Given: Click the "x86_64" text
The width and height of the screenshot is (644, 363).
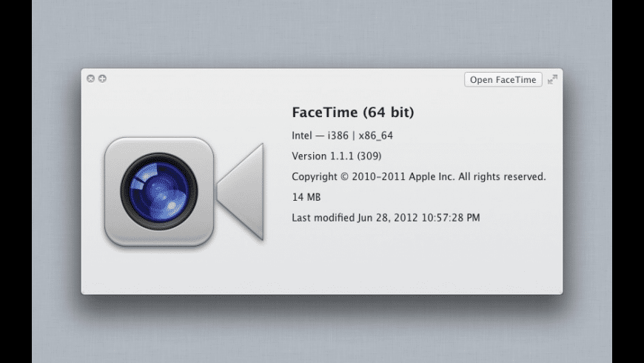Looking at the screenshot, I should tap(378, 136).
